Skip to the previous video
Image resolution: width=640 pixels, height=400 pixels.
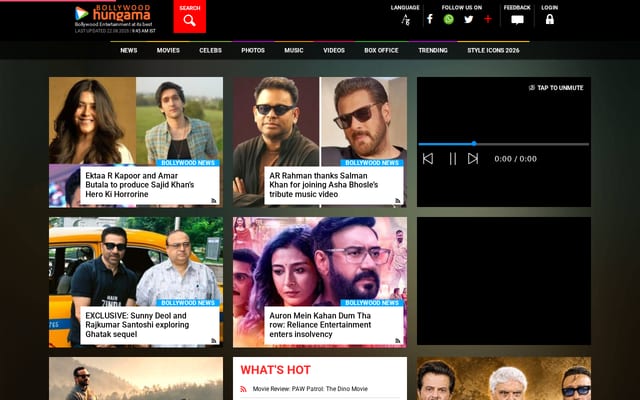(x=427, y=159)
